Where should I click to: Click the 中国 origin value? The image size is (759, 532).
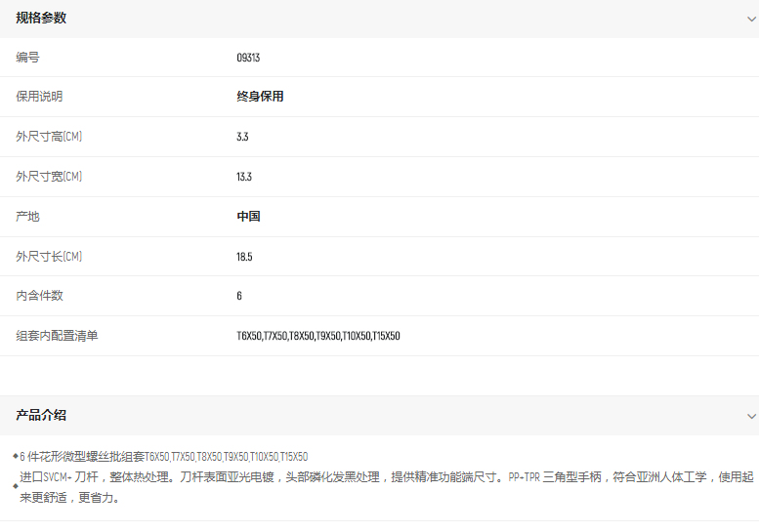(248, 217)
